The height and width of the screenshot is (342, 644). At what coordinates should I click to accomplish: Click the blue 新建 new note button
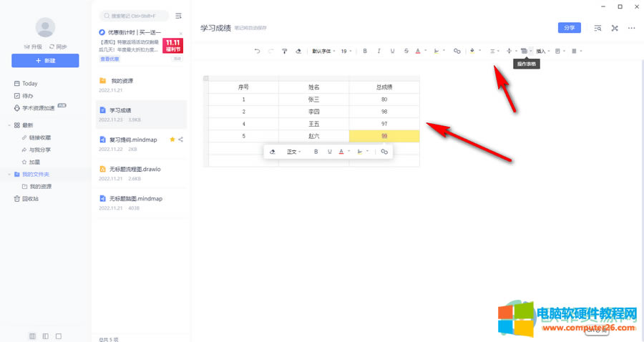pyautogui.click(x=45, y=60)
